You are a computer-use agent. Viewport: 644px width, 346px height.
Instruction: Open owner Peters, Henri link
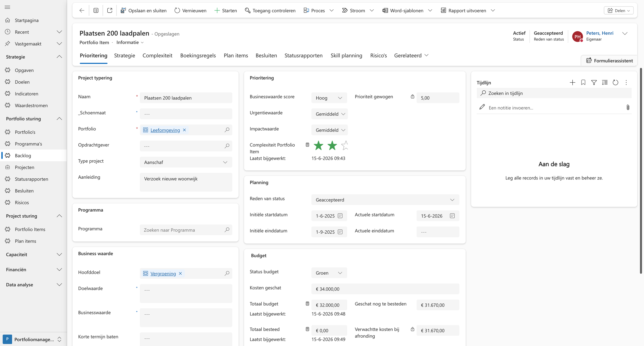click(600, 33)
